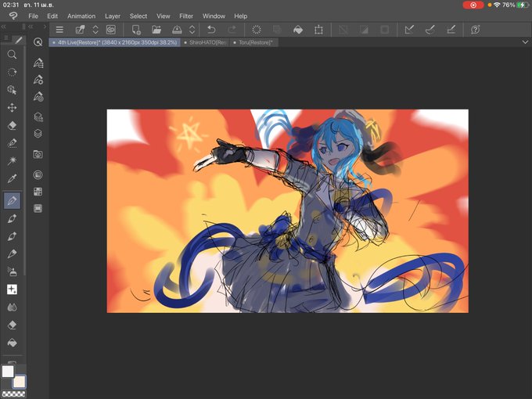This screenshot has width=532, height=399.
Task: Toggle Snap to Grid
Action: (x=451, y=30)
